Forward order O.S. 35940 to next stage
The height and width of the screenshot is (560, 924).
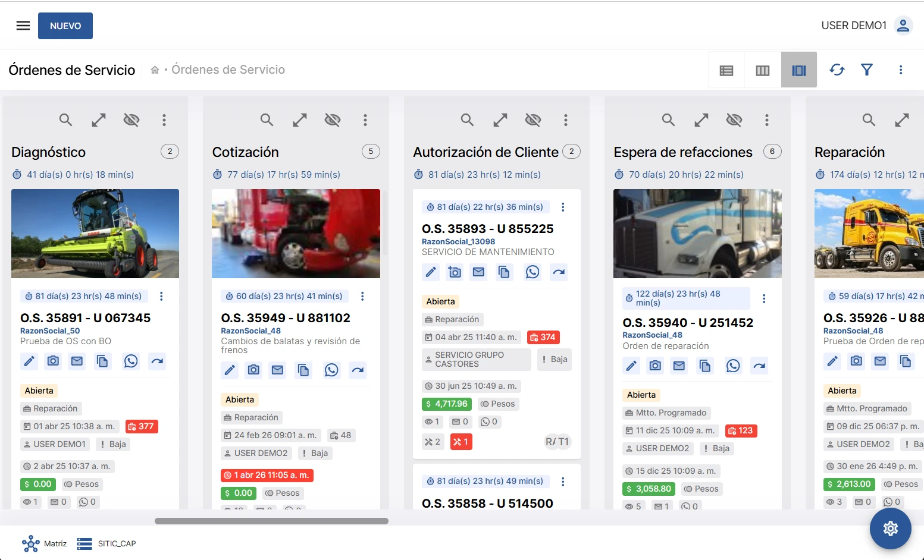(759, 366)
